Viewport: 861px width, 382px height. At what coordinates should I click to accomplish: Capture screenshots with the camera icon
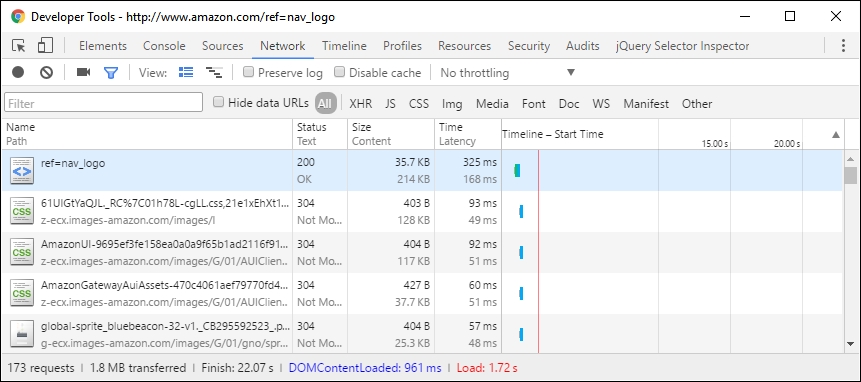click(x=83, y=72)
